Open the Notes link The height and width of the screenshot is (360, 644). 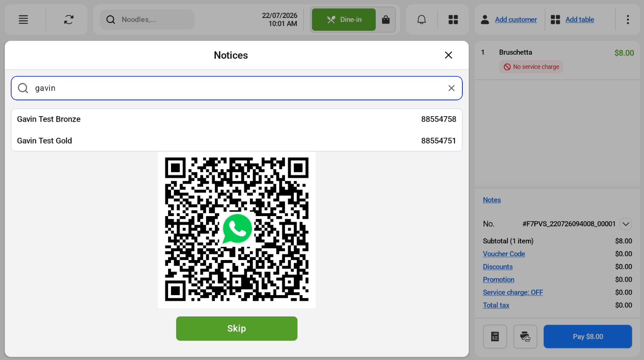pyautogui.click(x=492, y=200)
